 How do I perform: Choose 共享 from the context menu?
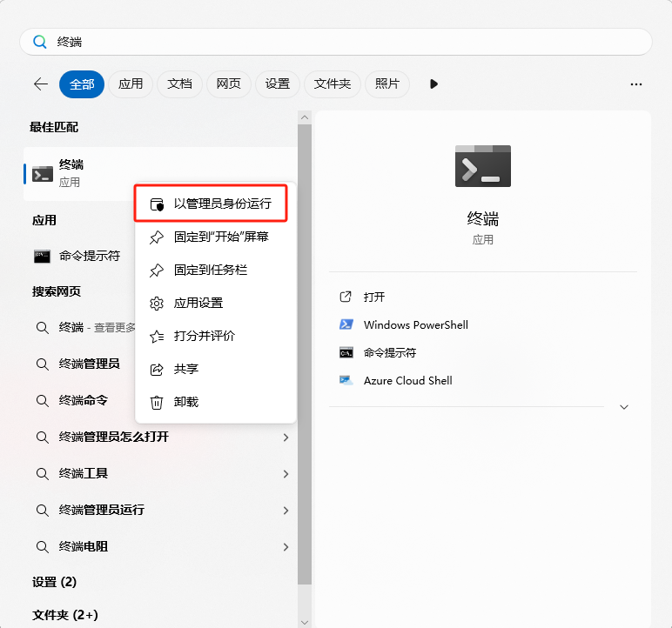tap(216, 369)
